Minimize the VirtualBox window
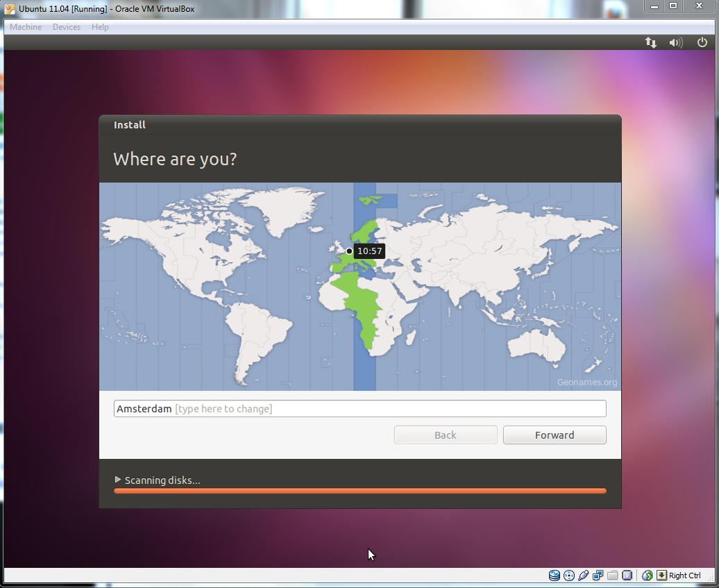 point(654,6)
